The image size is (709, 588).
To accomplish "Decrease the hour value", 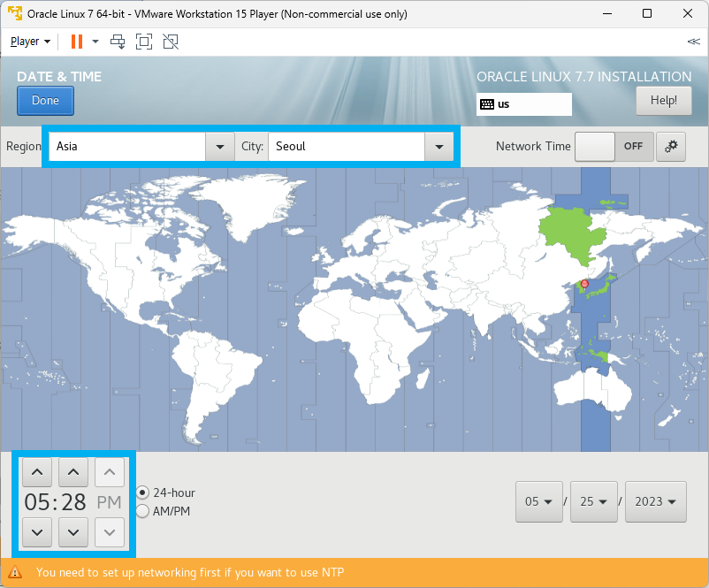I will pos(37,532).
